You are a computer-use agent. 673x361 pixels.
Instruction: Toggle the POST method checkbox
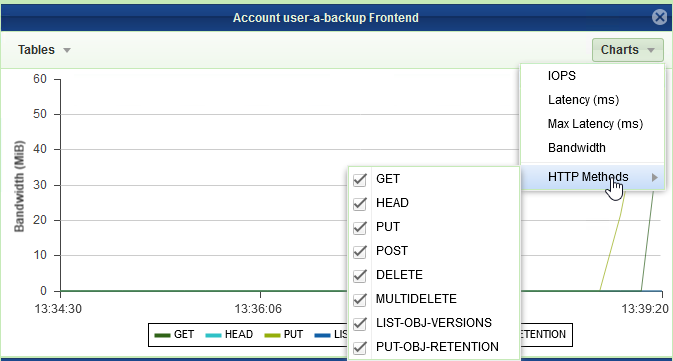tap(360, 252)
